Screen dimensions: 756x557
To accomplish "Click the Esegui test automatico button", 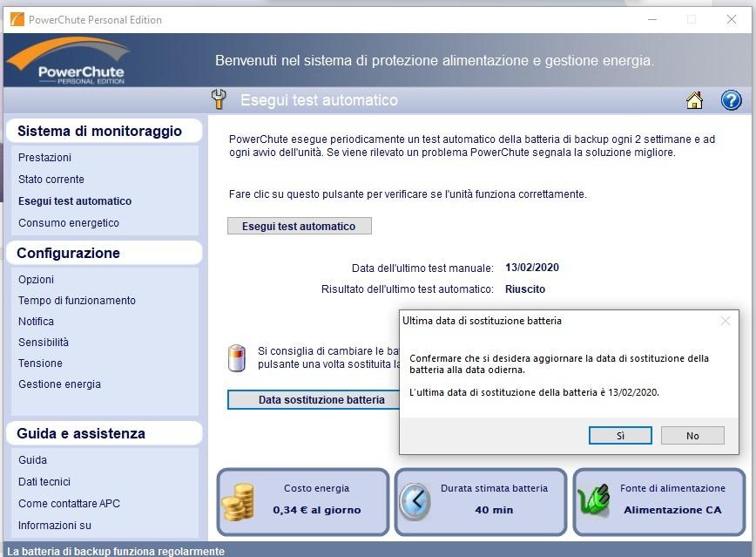I will coord(300,226).
